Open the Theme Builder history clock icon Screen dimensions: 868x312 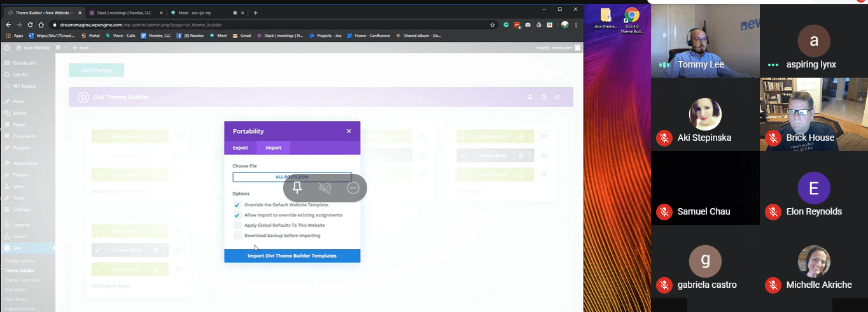544,97
